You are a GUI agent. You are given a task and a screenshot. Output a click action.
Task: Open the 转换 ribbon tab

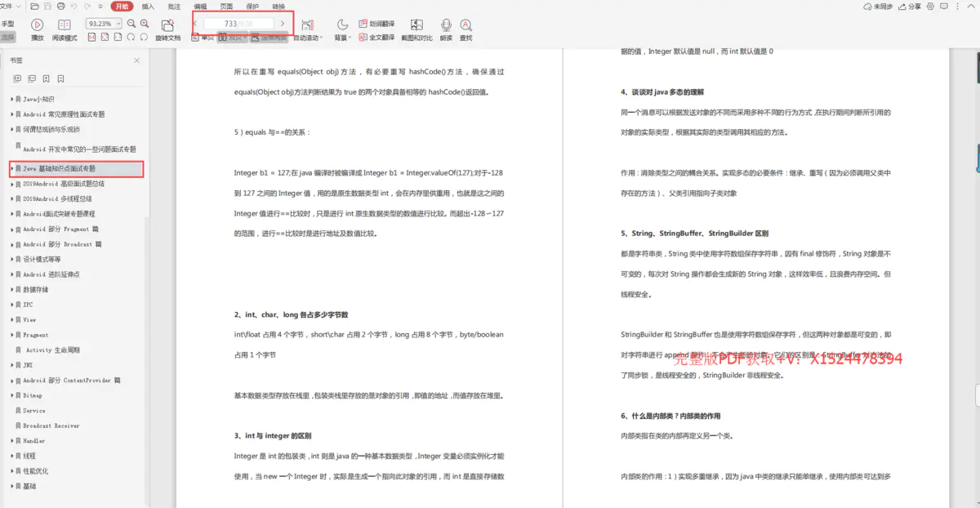point(278,7)
